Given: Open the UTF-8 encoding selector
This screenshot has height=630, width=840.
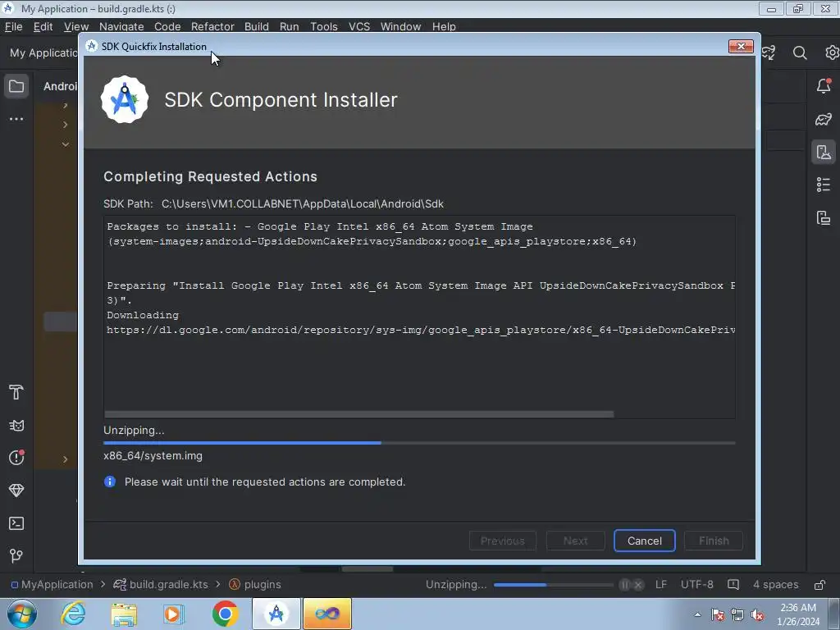Looking at the screenshot, I should 697,584.
